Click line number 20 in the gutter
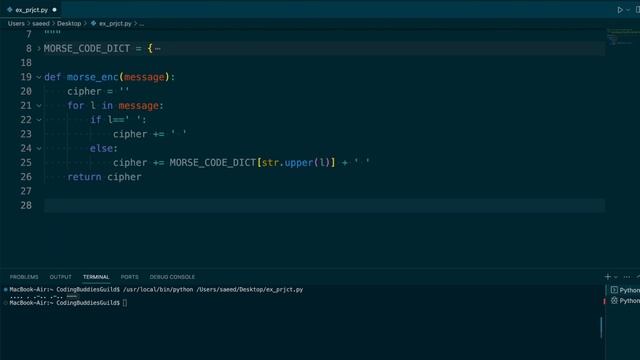The image size is (640, 360). point(26,91)
